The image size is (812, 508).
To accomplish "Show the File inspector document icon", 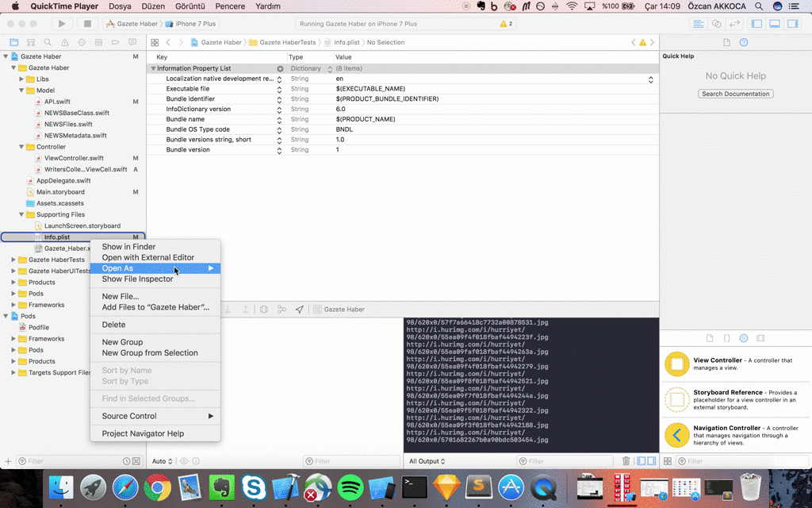I will (726, 43).
